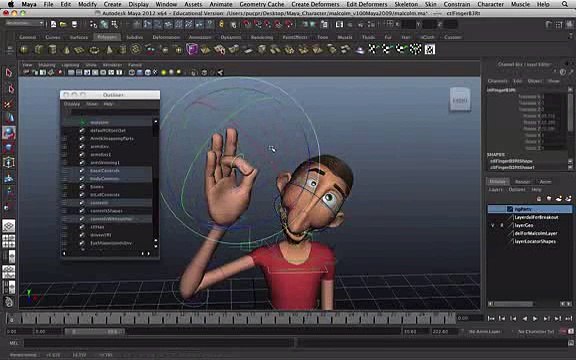This screenshot has width=576, height=360.
Task: Open Spotlight search in the menu bar
Action: 565,4
